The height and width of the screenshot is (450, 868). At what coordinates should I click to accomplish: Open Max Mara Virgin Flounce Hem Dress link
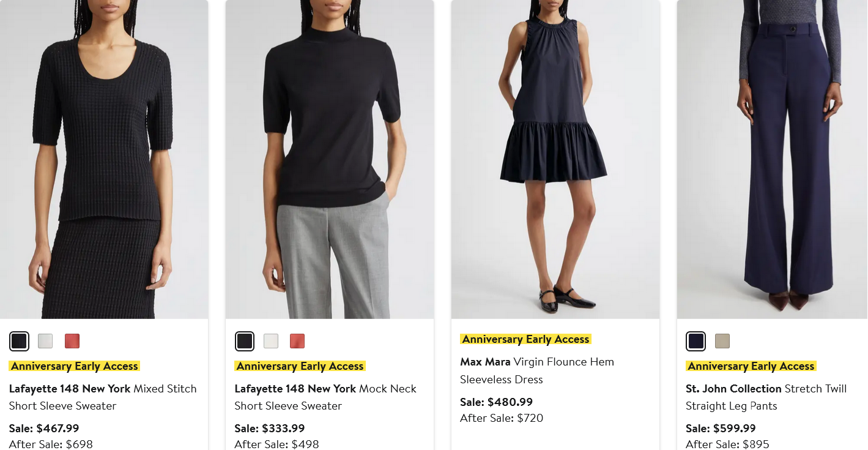click(x=537, y=370)
